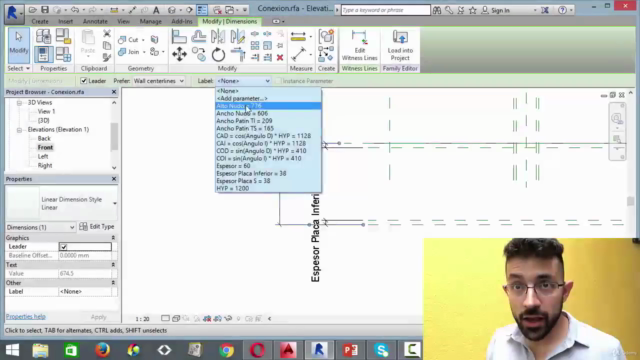Open the Annotate ribbon tab
Viewport: 640px width, 360px height.
95,21
